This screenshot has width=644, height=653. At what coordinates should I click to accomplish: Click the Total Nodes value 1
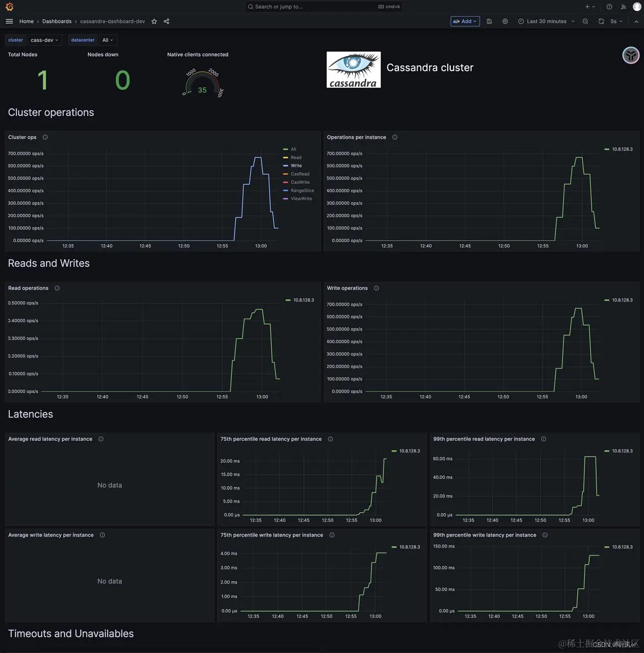click(x=43, y=81)
